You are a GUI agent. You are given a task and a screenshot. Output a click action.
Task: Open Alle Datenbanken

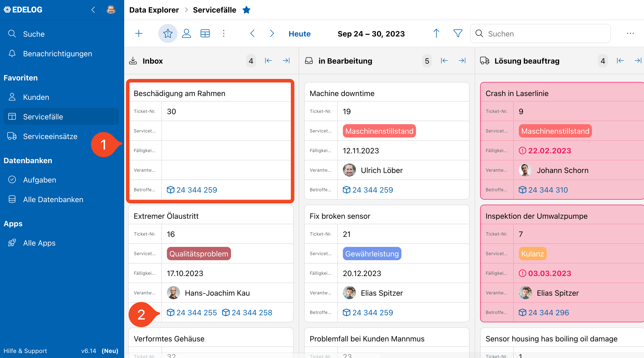point(61,199)
